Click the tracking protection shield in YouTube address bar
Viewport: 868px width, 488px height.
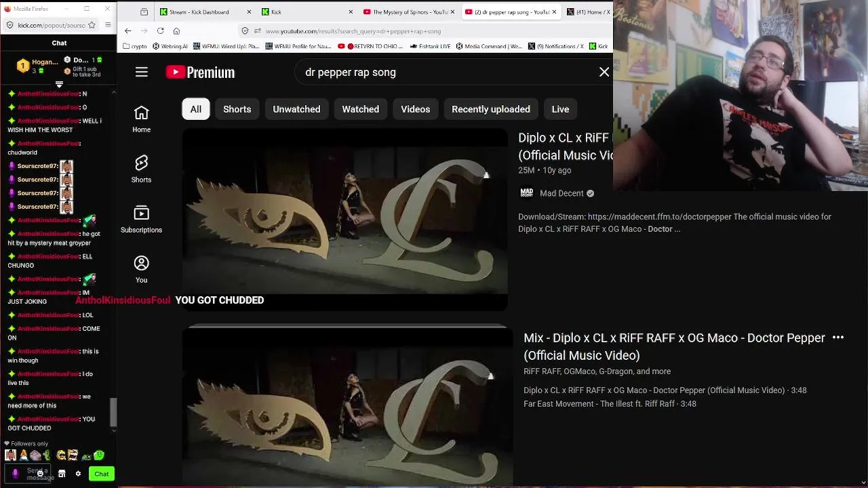pos(245,31)
